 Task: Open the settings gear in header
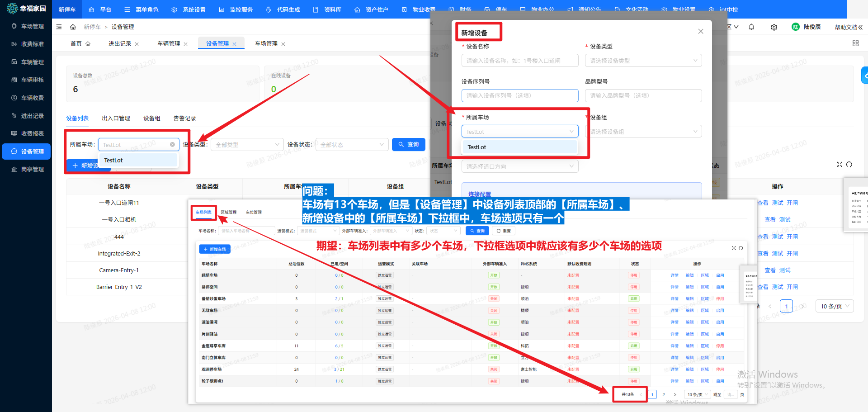(774, 27)
